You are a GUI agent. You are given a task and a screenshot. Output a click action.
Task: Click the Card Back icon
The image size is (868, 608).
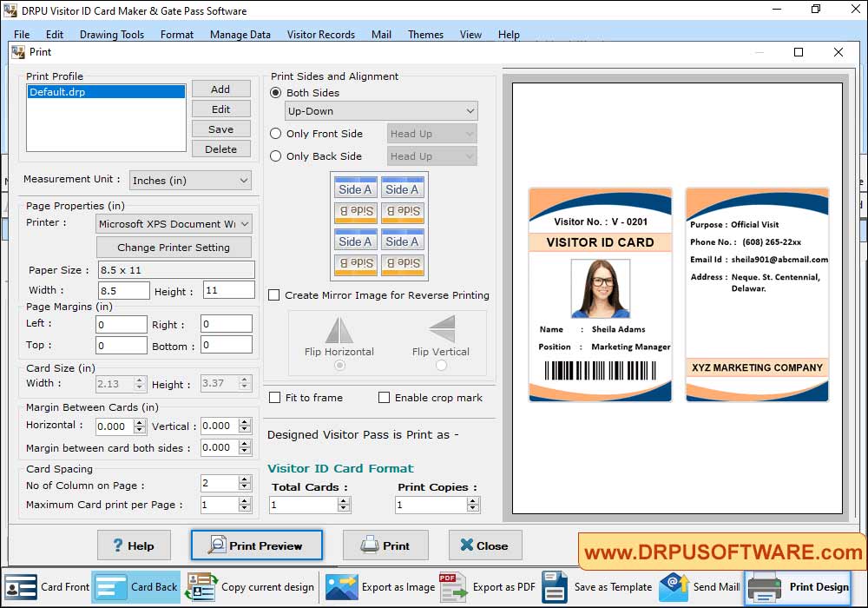111,587
